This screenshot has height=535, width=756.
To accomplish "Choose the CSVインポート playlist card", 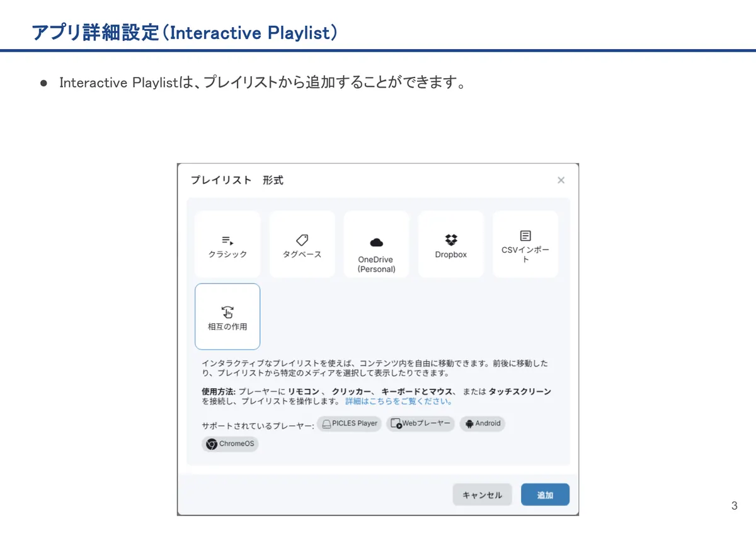I will 525,244.
